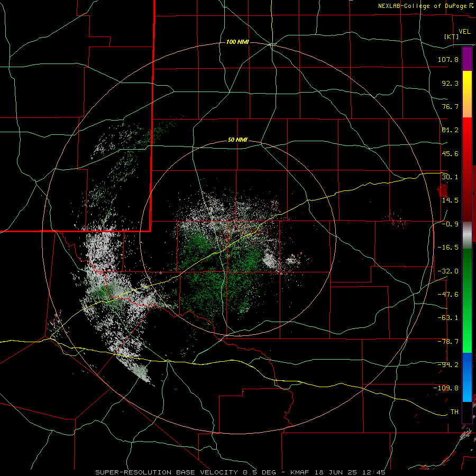
Task: Pick the blue segment of the color bar
Action: tap(467, 377)
